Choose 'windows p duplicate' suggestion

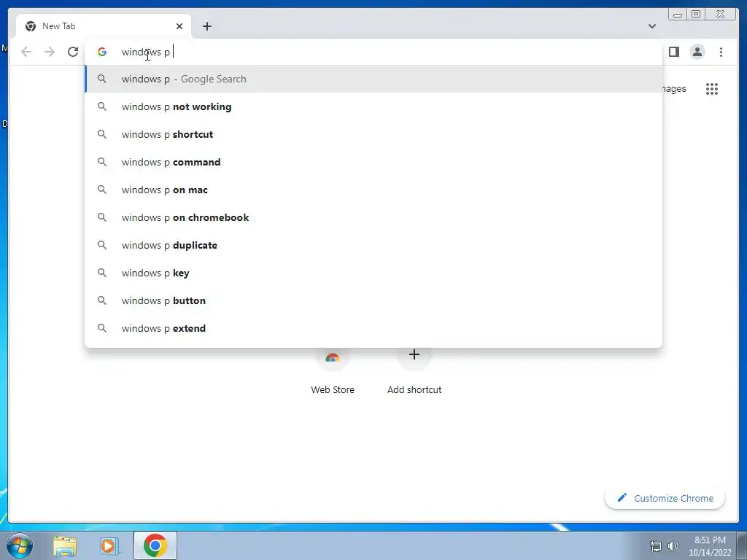pos(373,245)
